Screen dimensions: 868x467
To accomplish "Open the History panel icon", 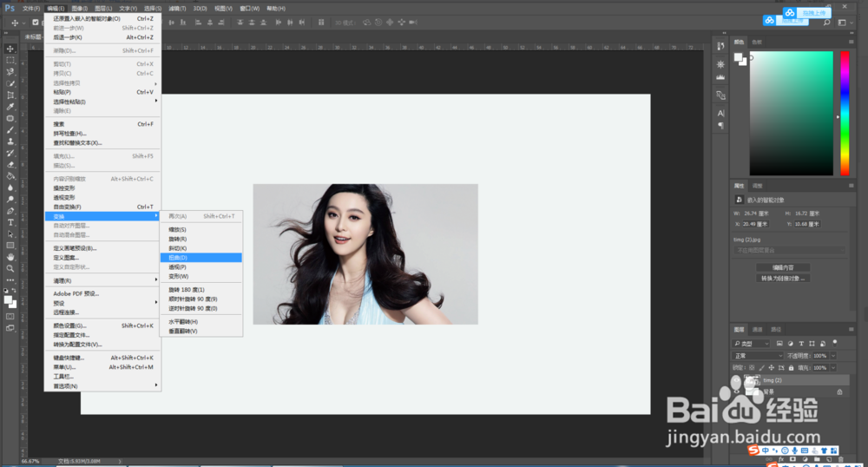I will [x=720, y=47].
